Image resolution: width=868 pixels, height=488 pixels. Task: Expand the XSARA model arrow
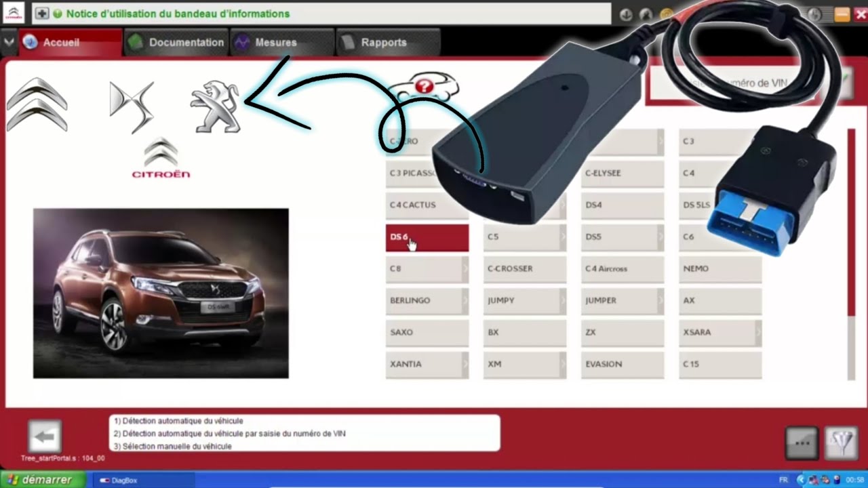coord(758,332)
